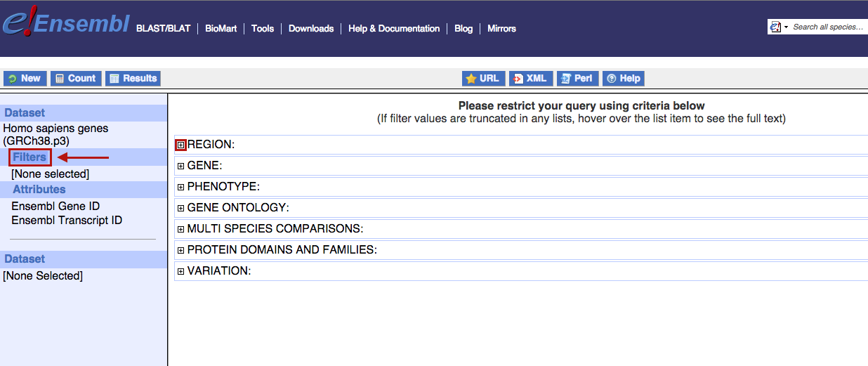Export query as XML
The image size is (868, 366).
coord(531,79)
